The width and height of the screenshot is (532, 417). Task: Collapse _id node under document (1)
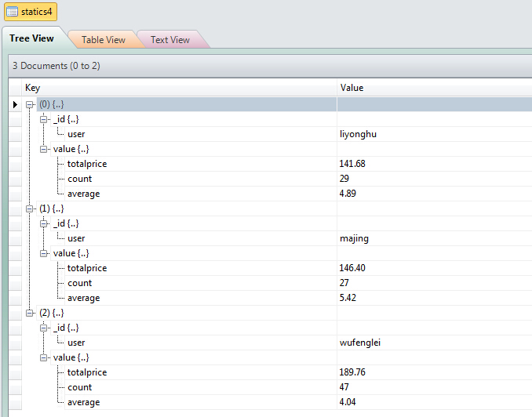tap(43, 223)
